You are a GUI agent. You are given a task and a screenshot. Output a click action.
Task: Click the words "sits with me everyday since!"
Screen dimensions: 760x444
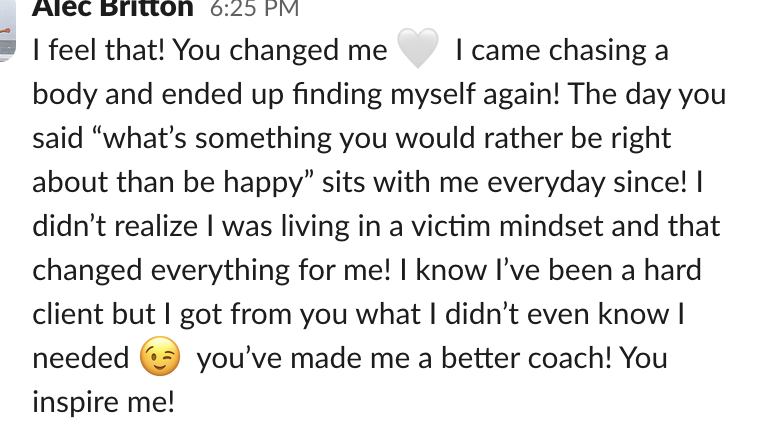(x=504, y=183)
